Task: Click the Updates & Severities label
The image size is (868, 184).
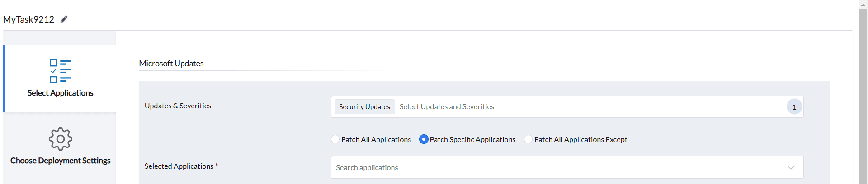Action: click(x=178, y=106)
